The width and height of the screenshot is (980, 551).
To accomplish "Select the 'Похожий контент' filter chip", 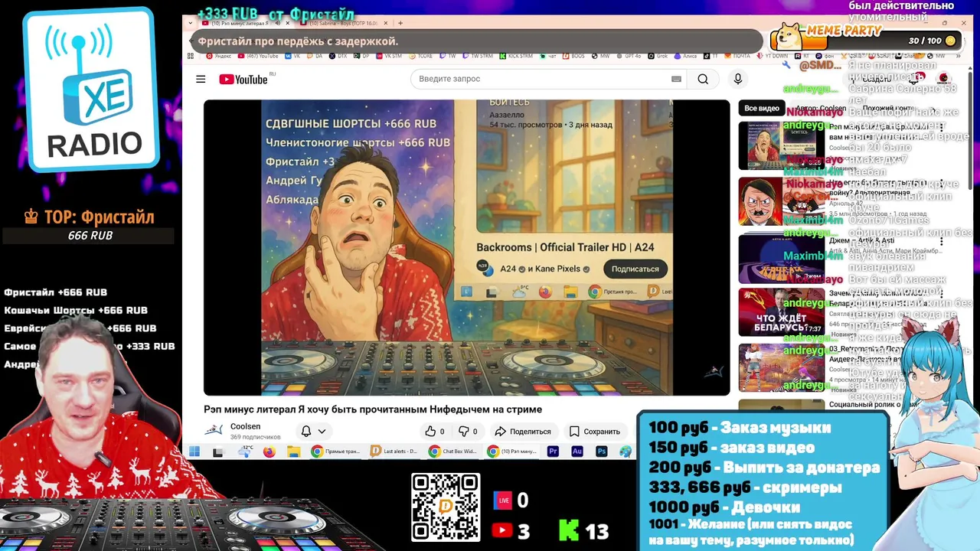I will coord(888,108).
